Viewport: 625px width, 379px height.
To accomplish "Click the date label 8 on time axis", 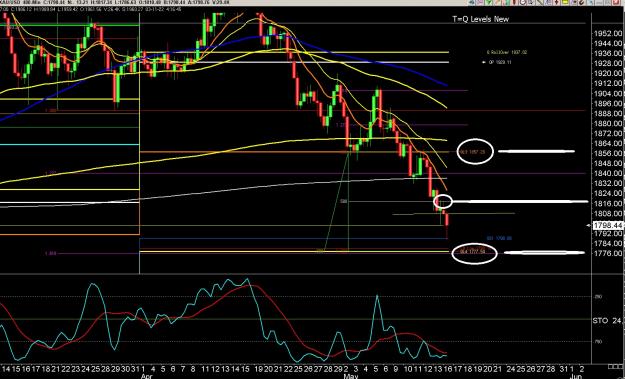I will [x=193, y=369].
